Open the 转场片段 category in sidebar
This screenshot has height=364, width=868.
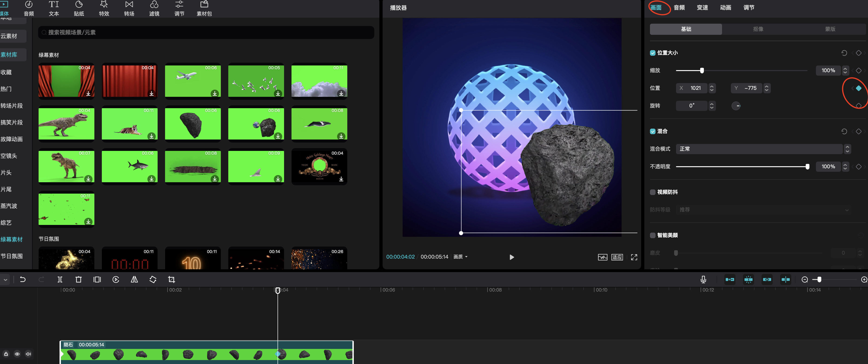11,106
